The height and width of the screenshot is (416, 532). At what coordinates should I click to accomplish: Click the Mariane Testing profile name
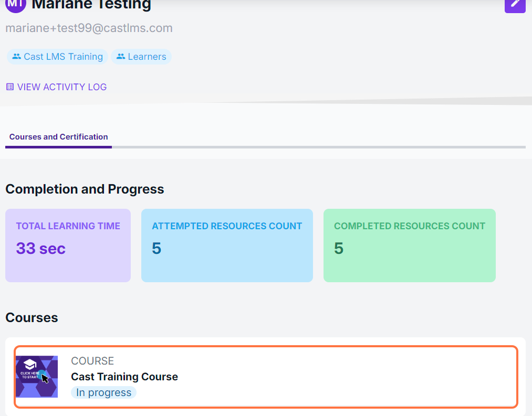click(91, 5)
